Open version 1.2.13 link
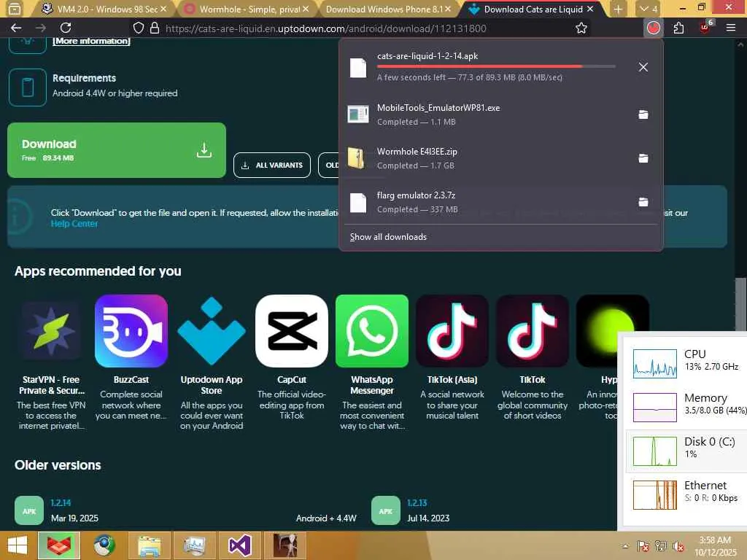747x560 pixels. [417, 503]
